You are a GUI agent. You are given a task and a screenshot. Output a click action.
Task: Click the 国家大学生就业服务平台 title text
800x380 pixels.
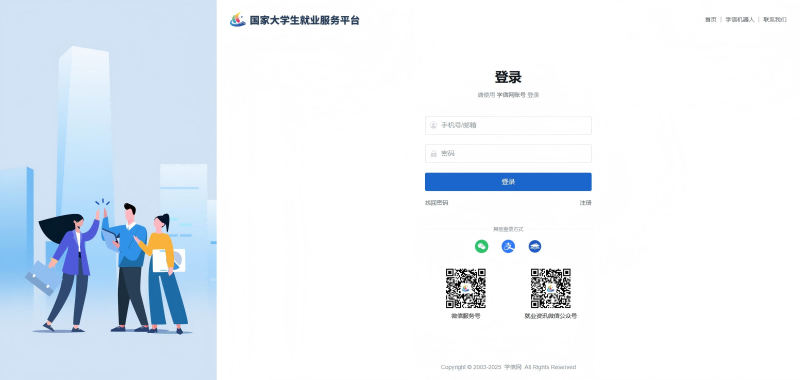pos(305,20)
